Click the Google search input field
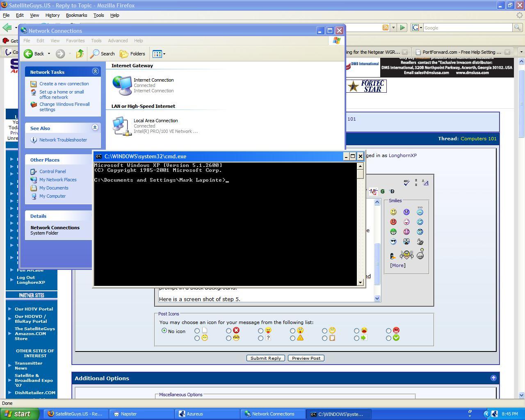This screenshot has width=525, height=420. pyautogui.click(x=468, y=27)
